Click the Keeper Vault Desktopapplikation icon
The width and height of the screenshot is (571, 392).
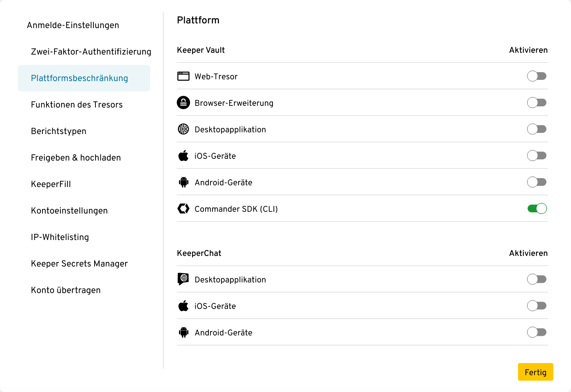click(184, 129)
